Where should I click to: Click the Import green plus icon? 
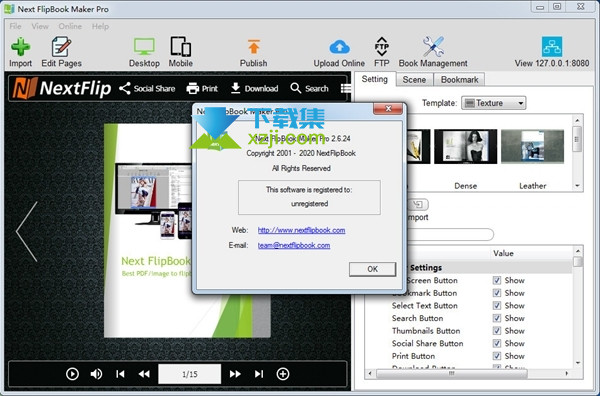pyautogui.click(x=20, y=47)
